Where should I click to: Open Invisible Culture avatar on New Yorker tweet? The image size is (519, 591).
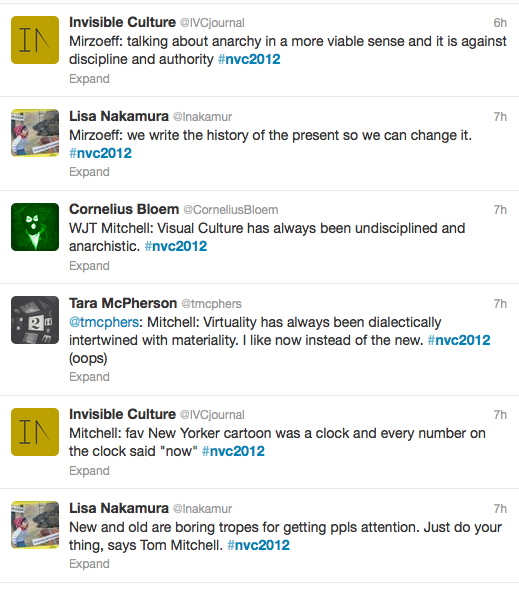[35, 432]
